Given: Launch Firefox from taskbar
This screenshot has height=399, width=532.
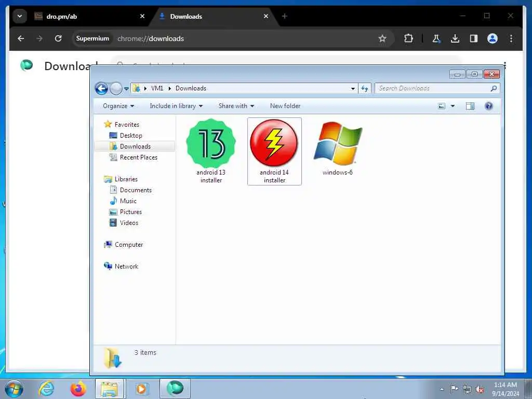Looking at the screenshot, I should 78,389.
